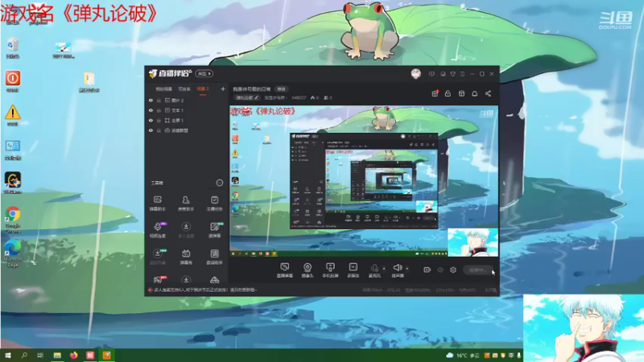The image size is (644, 362).
Task: Open the 歌词助手 lyrics assistant tool
Action: (214, 257)
